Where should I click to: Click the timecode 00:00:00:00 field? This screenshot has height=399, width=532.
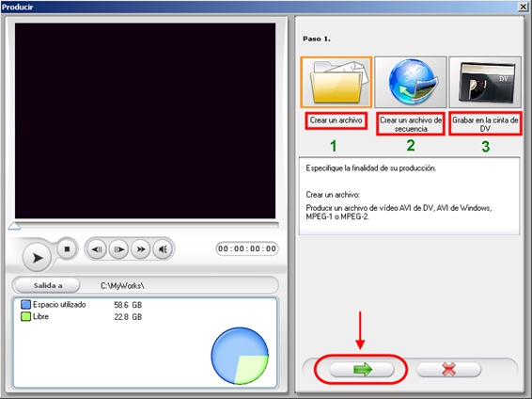(247, 249)
